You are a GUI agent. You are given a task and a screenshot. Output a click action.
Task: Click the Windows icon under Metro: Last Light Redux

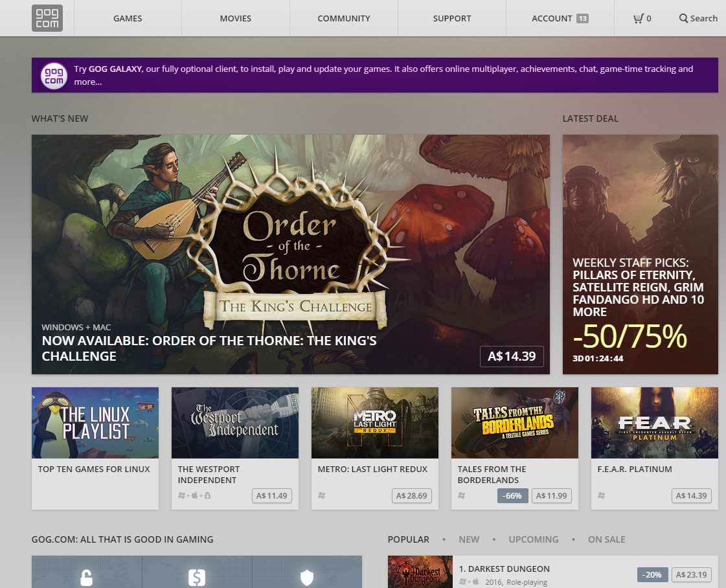[x=322, y=495]
